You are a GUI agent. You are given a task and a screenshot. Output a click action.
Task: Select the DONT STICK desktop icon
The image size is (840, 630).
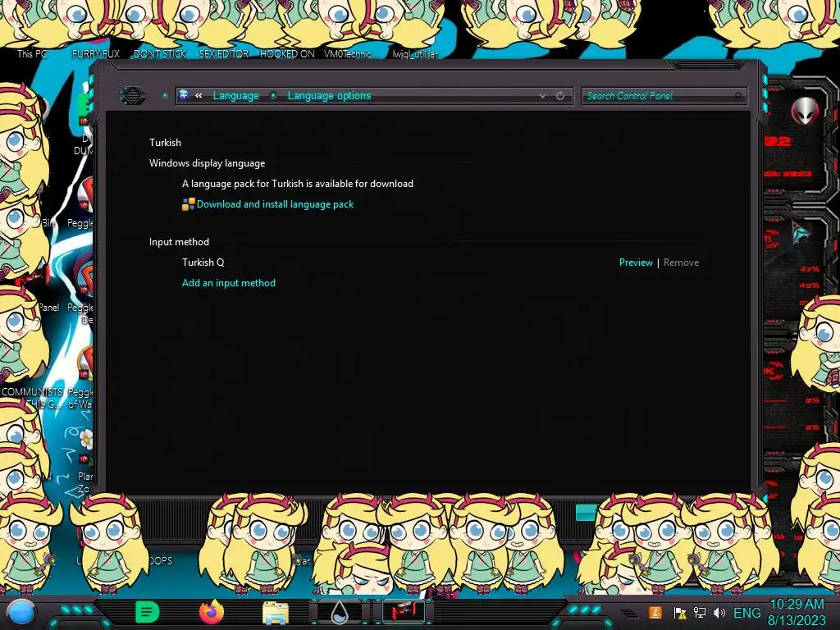click(160, 54)
